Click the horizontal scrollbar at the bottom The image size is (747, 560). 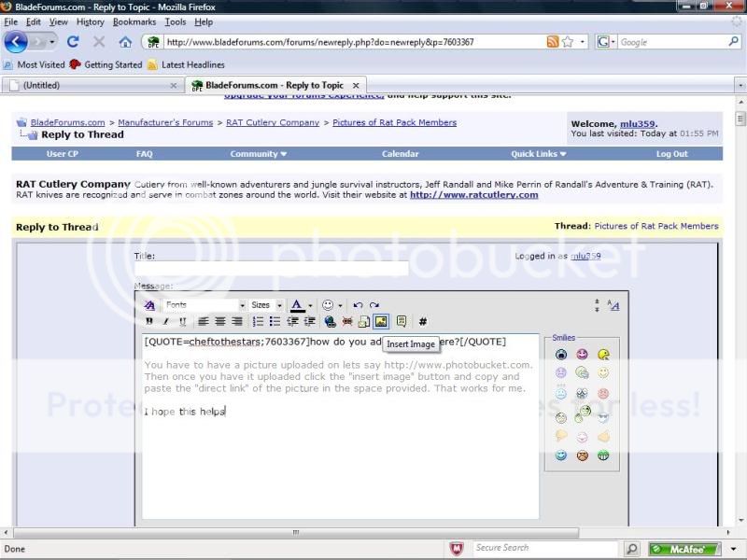296,532
